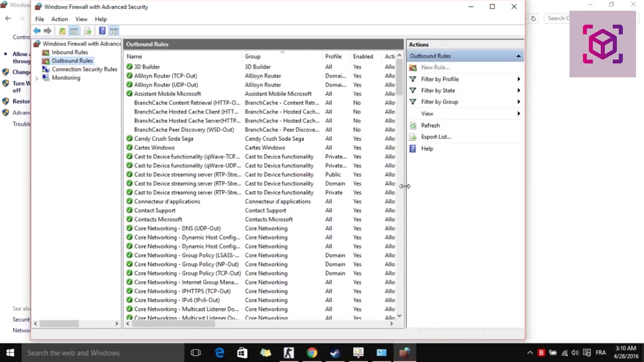Click Help icon in Actions pane
The image size is (644, 362).
(413, 149)
